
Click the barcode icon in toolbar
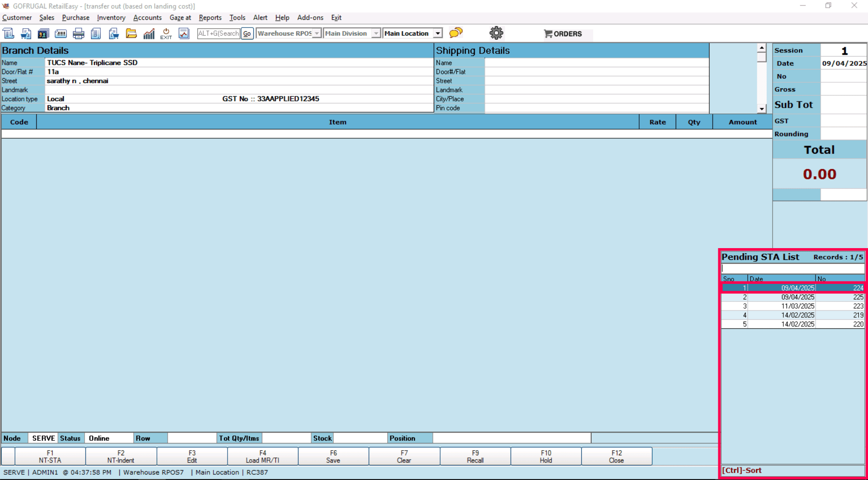61,33
